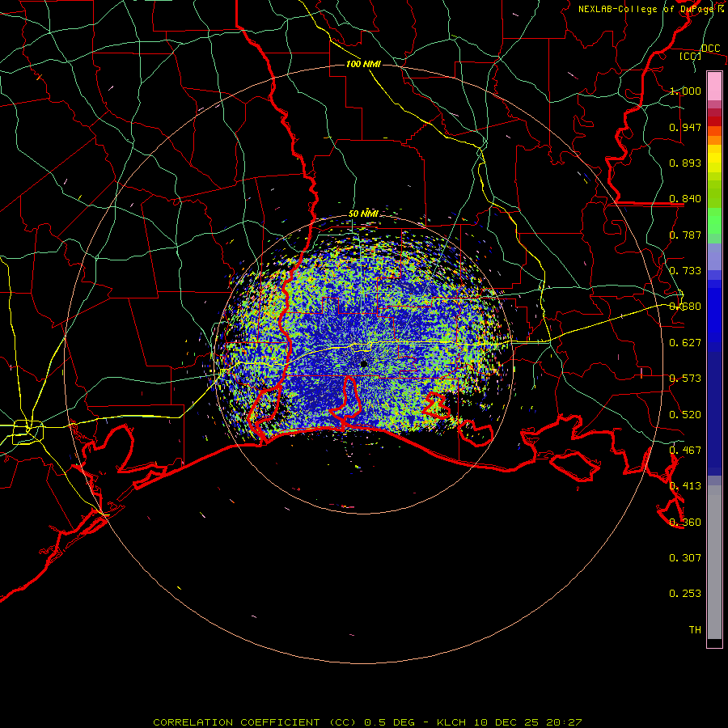Click the 100 NMI range ring label
This screenshot has height=728, width=728.
pyautogui.click(x=363, y=64)
